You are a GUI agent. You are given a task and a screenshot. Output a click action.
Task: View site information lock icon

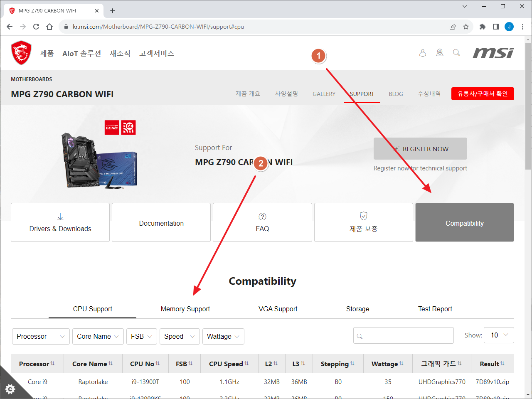click(66, 27)
